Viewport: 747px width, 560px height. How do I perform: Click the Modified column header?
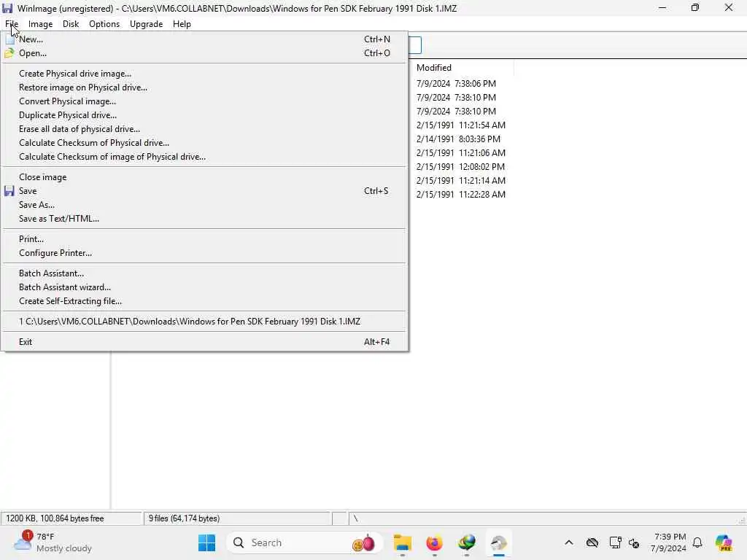point(461,68)
